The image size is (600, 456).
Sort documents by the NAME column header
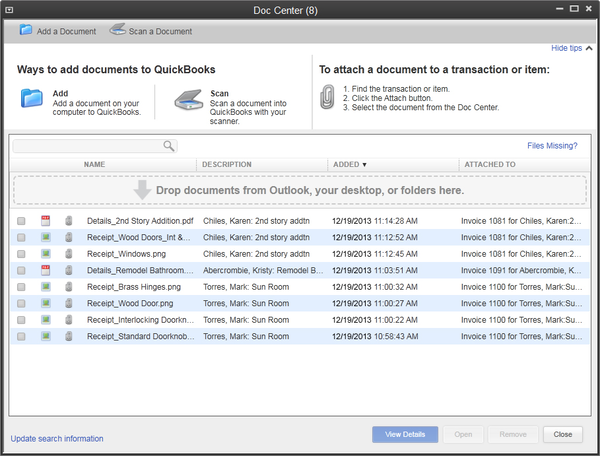(x=94, y=164)
